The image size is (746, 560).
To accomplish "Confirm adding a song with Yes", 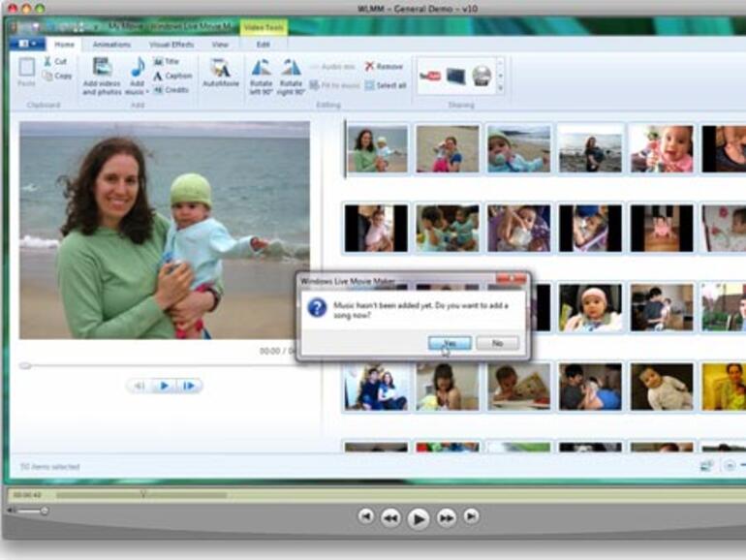I will pyautogui.click(x=450, y=343).
